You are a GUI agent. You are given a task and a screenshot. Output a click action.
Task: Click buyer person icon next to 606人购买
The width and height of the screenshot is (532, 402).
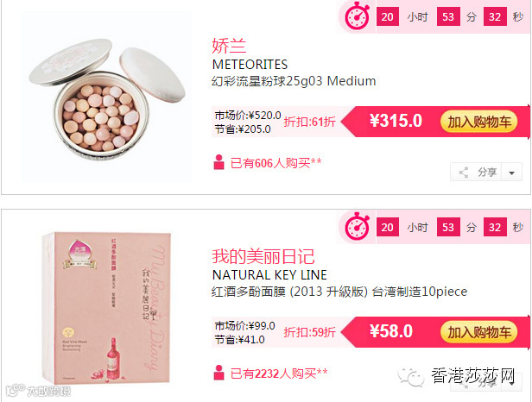point(218,162)
